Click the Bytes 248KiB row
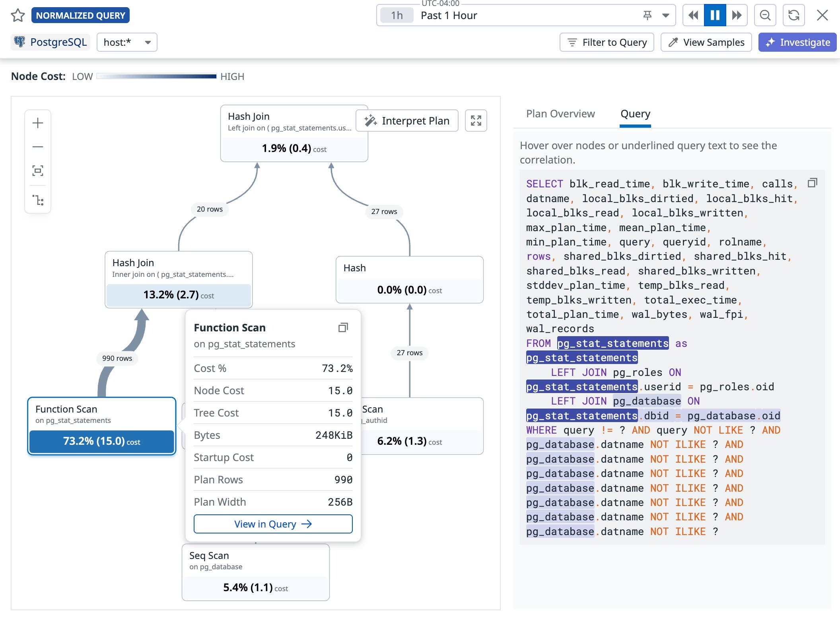This screenshot has width=840, height=619. 273,435
